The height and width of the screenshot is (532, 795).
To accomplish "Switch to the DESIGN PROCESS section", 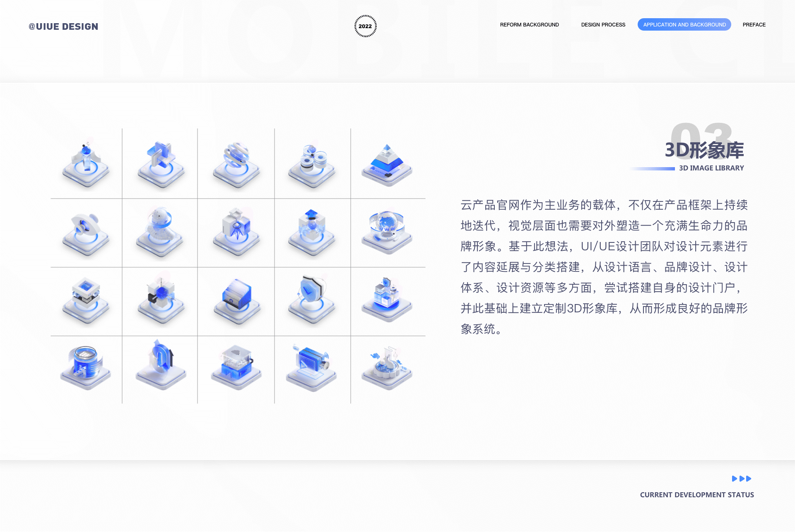I will 602,24.
